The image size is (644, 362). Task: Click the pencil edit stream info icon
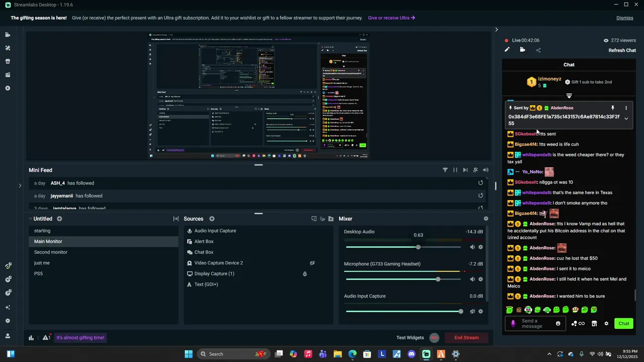[x=507, y=50]
